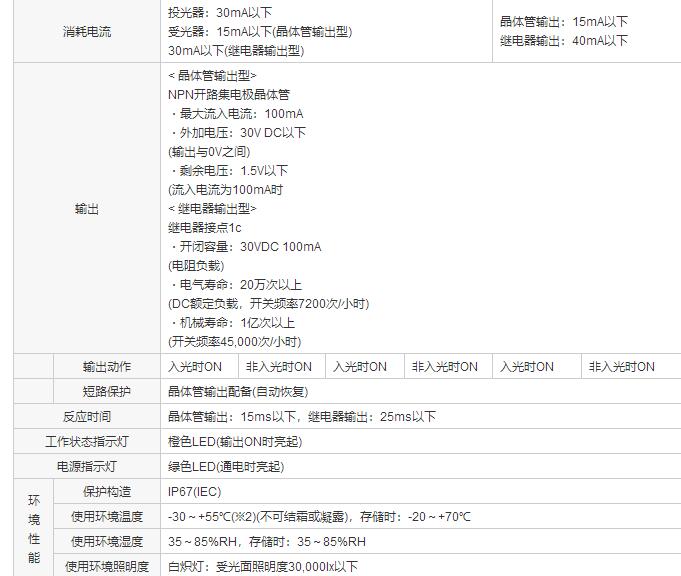This screenshot has height=576, width=681.
Task: Click the 使用环境温度 row label
Action: click(x=106, y=517)
